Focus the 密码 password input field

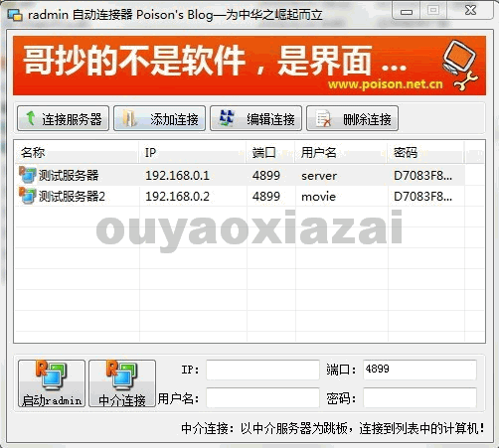419,397
